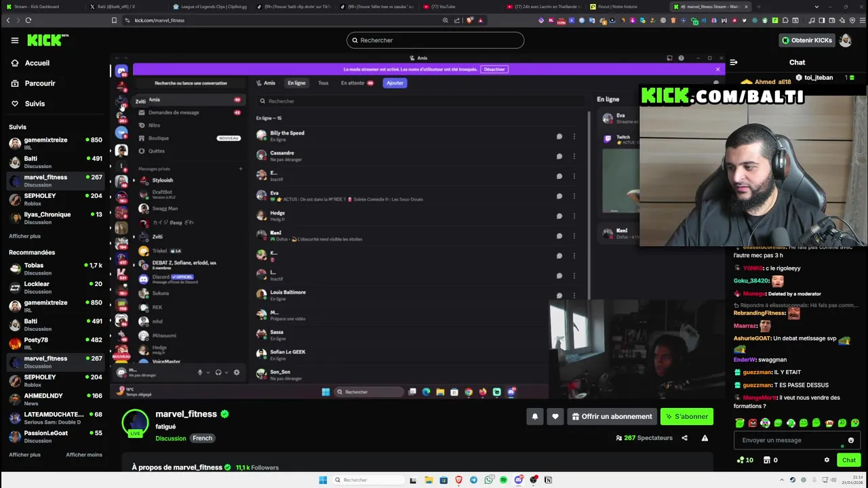
Task: Open the Kick hamburger menu
Action: click(14, 40)
